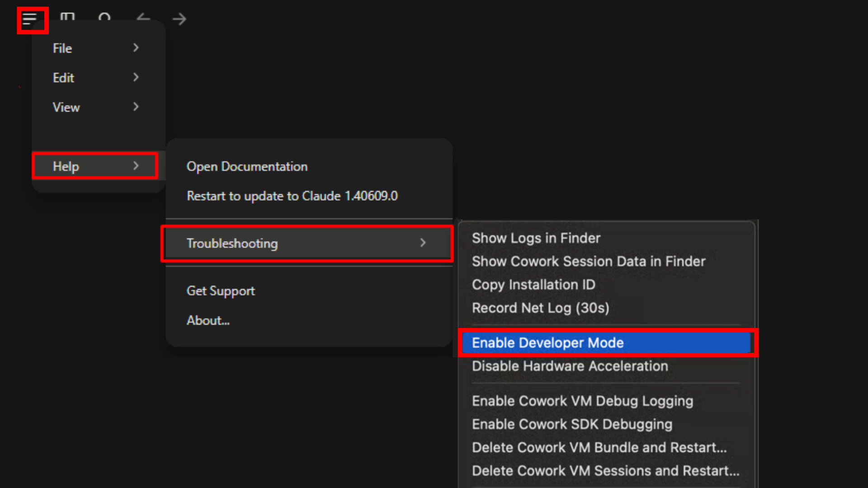Select Get Support
The height and width of the screenshot is (488, 868).
pos(309,291)
